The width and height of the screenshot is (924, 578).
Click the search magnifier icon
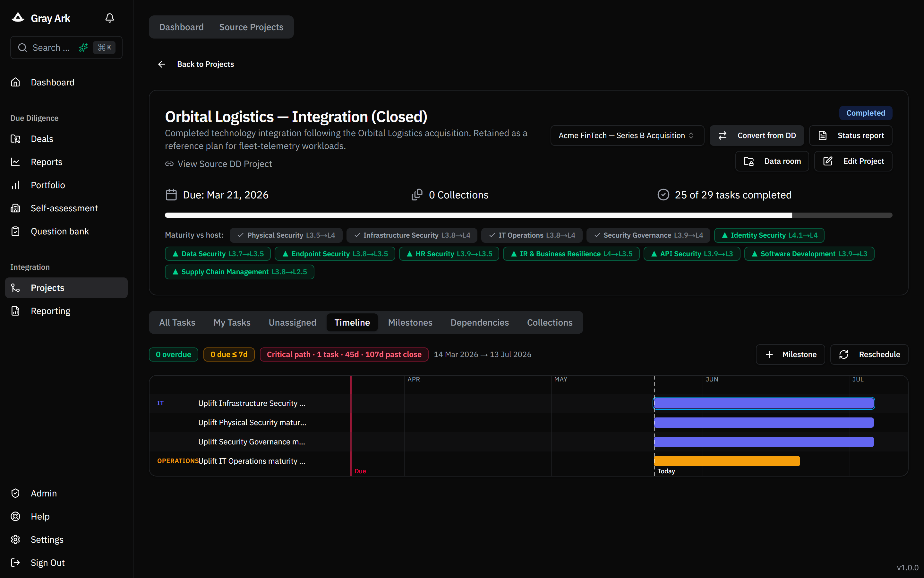(22, 48)
